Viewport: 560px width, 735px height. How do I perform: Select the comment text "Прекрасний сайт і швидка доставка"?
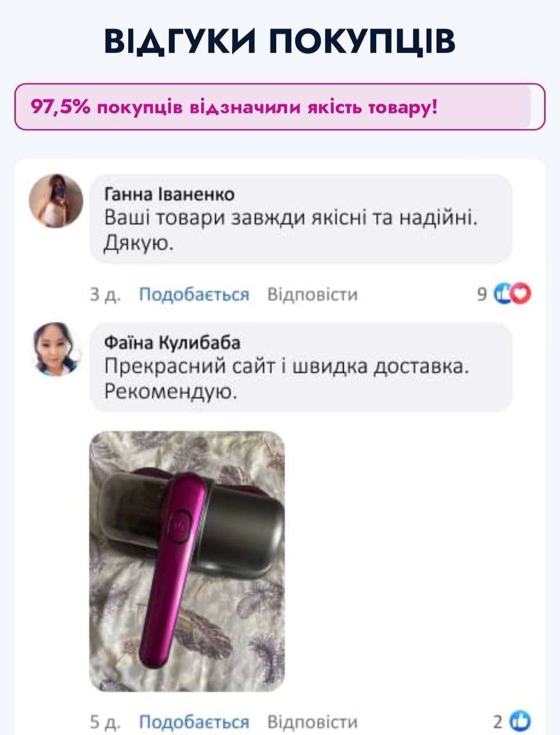pos(286,367)
